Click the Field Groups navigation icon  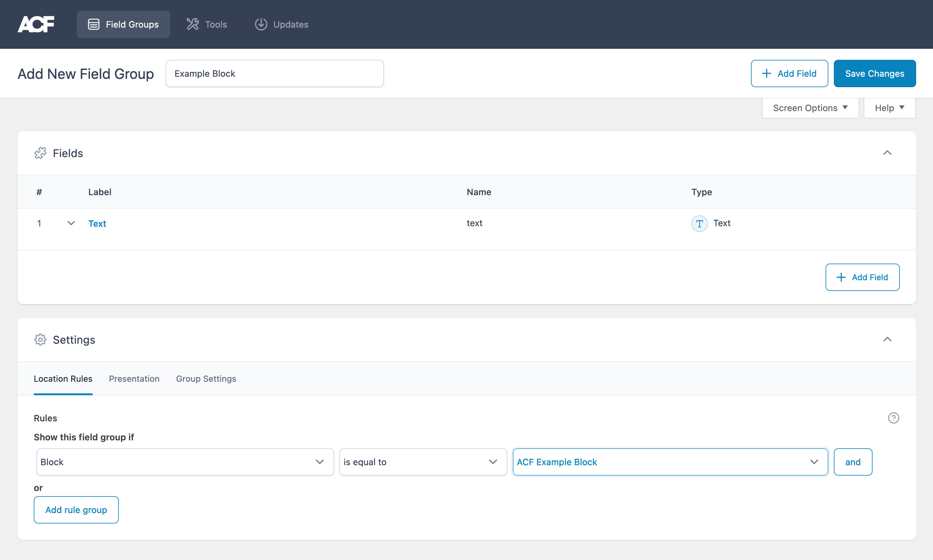[x=93, y=24]
